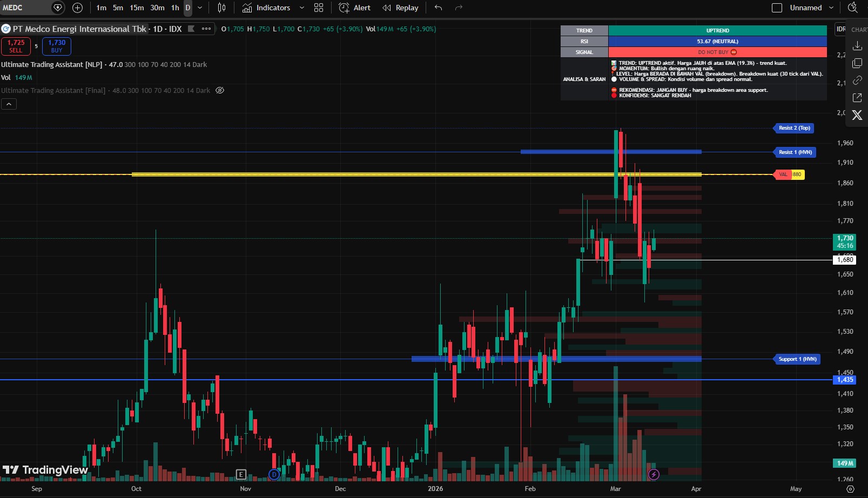This screenshot has height=498, width=868.
Task: Click the 1,725 SELL button
Action: [16, 46]
